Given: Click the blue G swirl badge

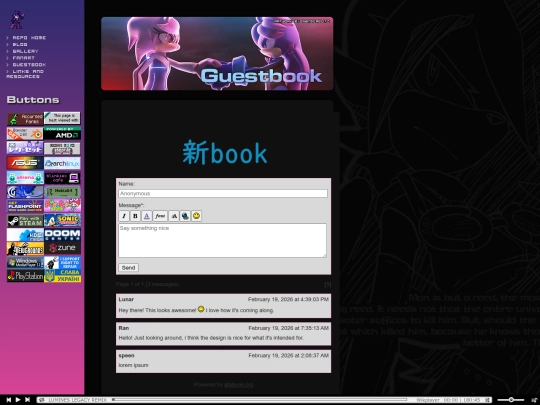Looking at the screenshot, I should [25, 192].
